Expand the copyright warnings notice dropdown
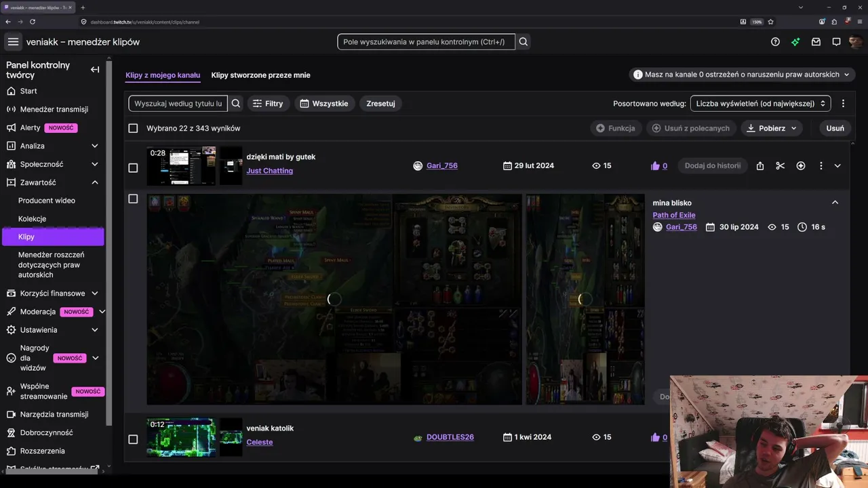The height and width of the screenshot is (488, 868). (742, 75)
